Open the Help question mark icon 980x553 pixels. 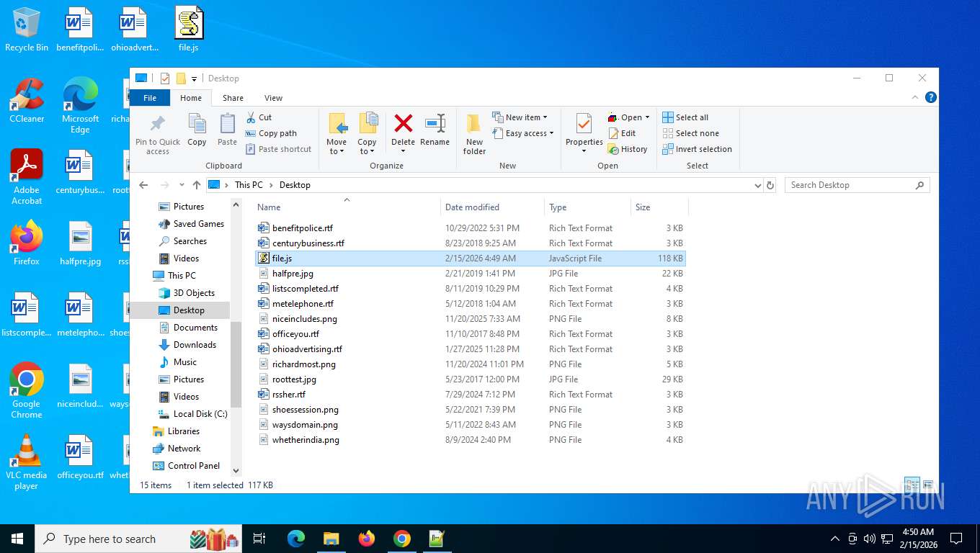pyautogui.click(x=931, y=97)
